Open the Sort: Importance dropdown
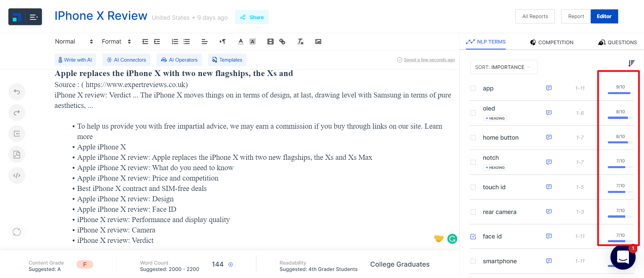This screenshot has width=644, height=278. (x=504, y=67)
